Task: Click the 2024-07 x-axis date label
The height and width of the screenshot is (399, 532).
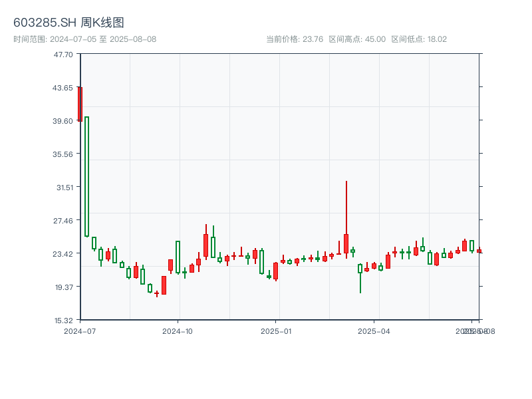Action: coord(79,331)
